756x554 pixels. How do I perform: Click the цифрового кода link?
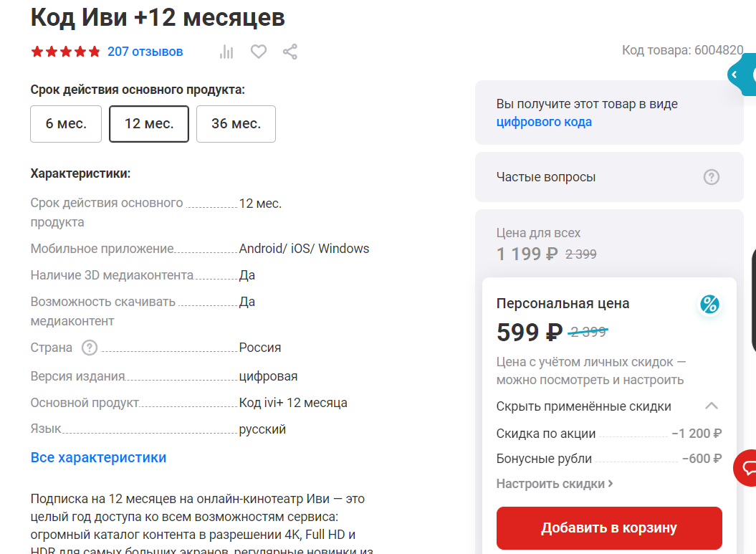point(544,122)
